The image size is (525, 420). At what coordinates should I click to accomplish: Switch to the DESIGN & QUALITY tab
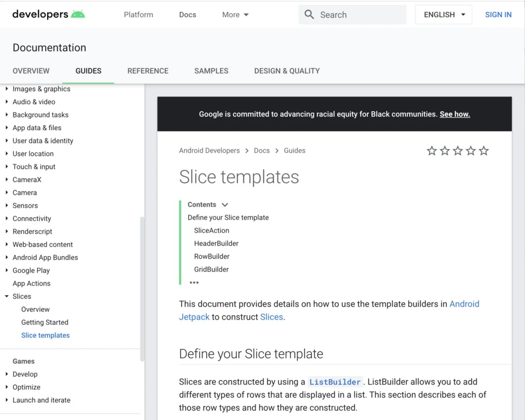287,71
